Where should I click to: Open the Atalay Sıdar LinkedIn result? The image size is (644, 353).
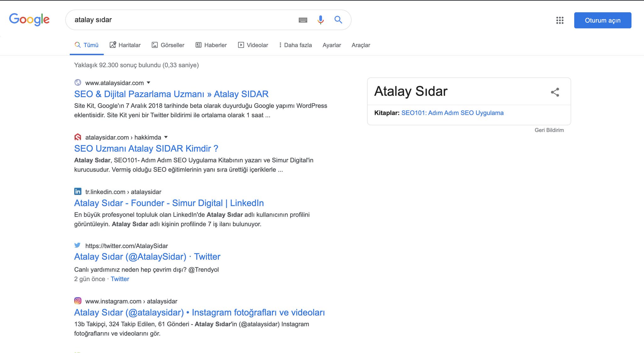169,203
